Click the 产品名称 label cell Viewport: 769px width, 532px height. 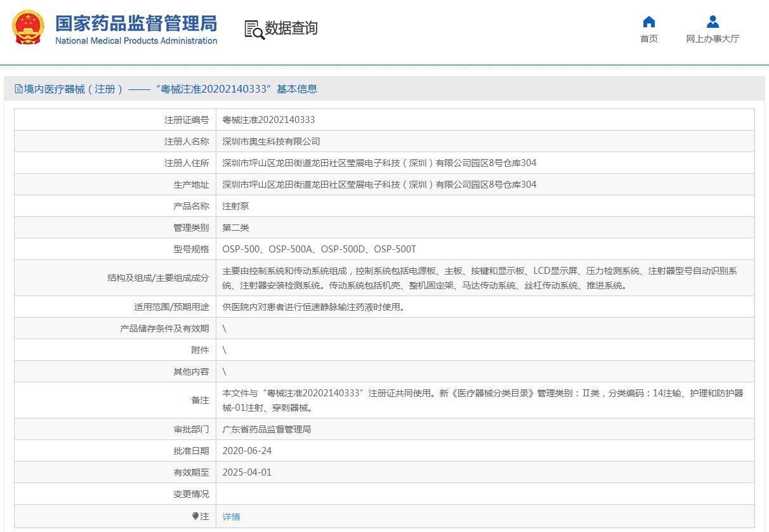click(115, 206)
